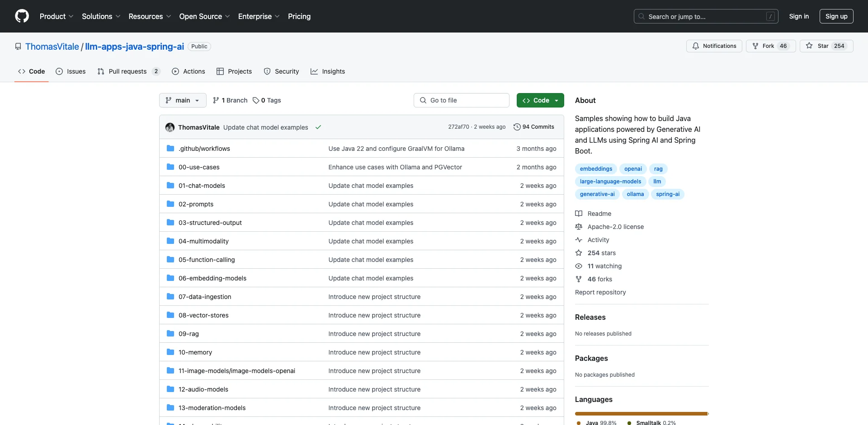
Task: Click the star icon in Star button
Action: click(809, 46)
